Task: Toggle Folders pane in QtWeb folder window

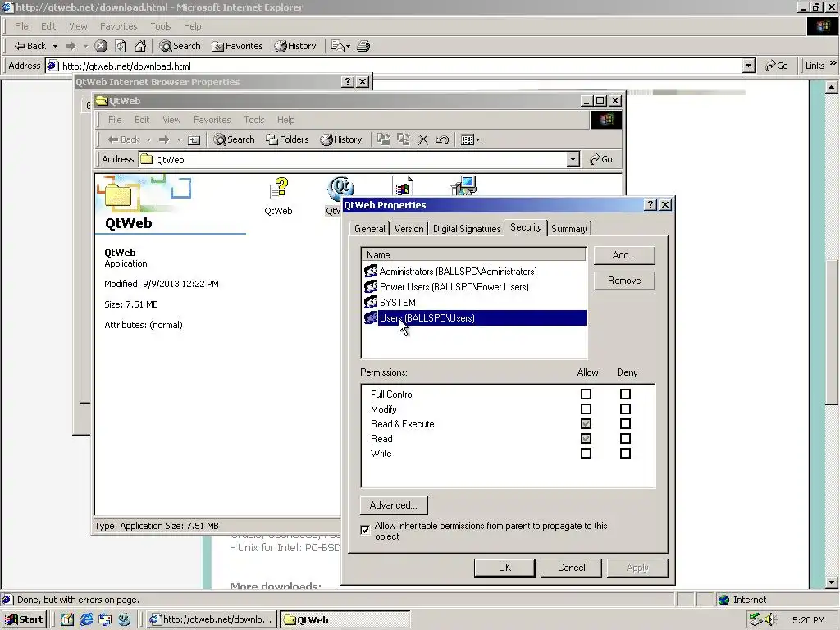Action: (288, 139)
